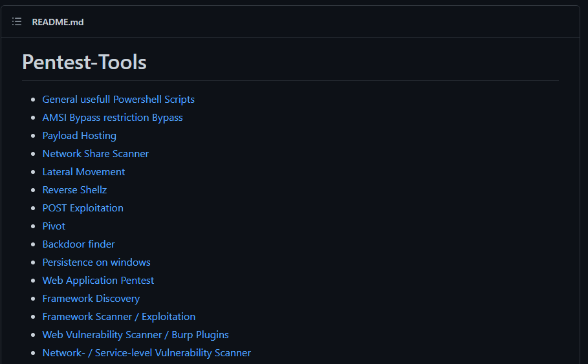This screenshot has height=364, width=588.
Task: Click the Pivot link
Action: click(54, 226)
